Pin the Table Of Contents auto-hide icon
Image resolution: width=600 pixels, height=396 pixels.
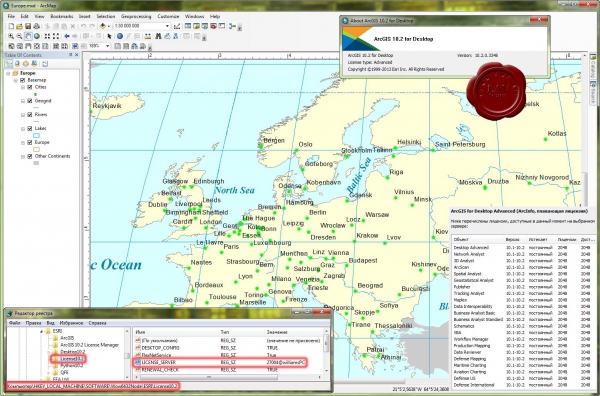pyautogui.click(x=70, y=55)
